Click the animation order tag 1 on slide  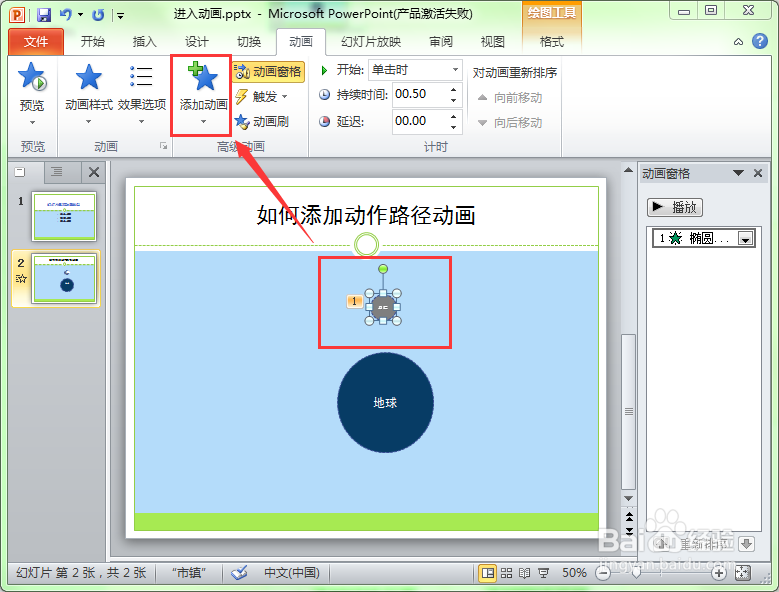(354, 301)
